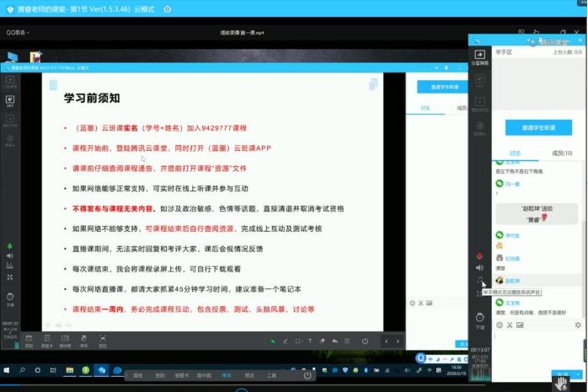The width and height of the screenshot is (588, 392).
Task: Open the PPT sharing icon in sidebar
Action: pos(480,80)
